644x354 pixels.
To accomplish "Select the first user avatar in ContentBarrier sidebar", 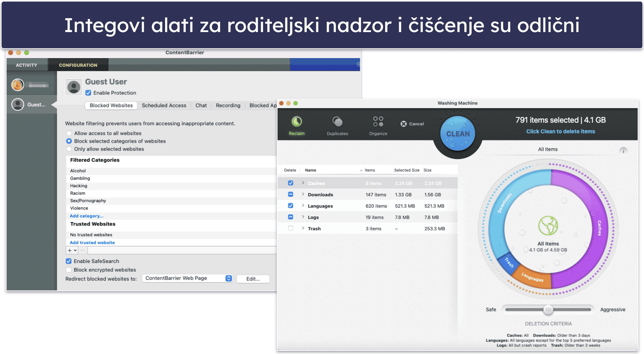I will point(18,85).
